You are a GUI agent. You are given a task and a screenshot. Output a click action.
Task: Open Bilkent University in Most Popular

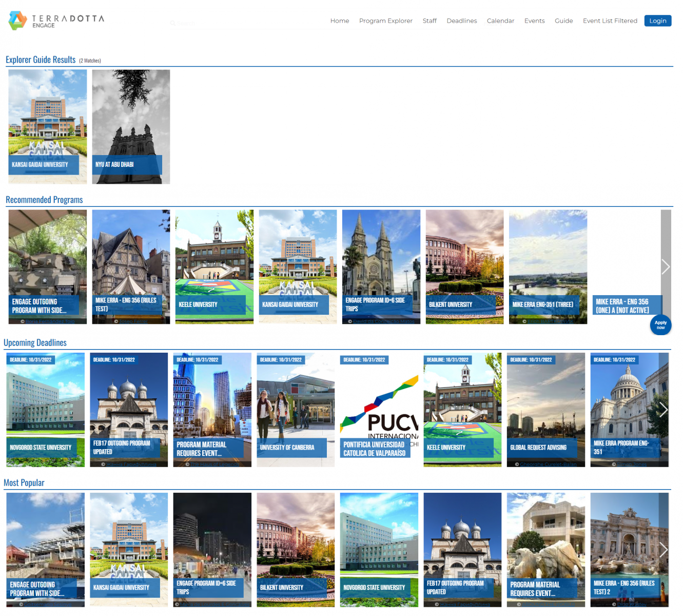click(x=296, y=550)
